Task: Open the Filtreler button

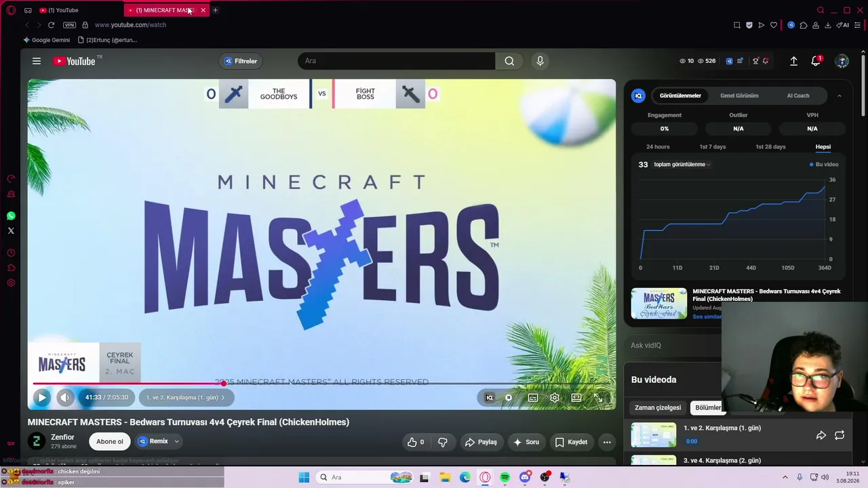Action: pyautogui.click(x=241, y=61)
